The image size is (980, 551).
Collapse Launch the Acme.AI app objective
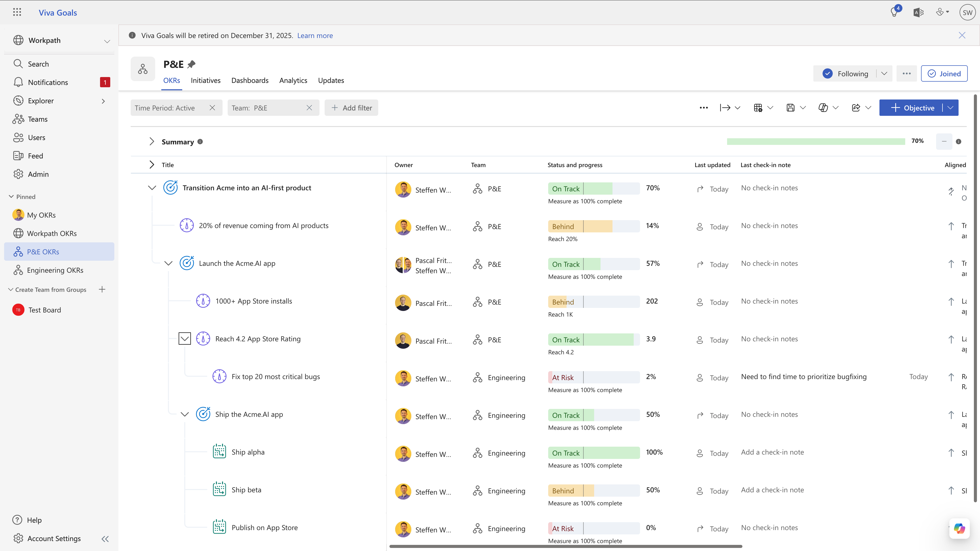click(x=168, y=263)
